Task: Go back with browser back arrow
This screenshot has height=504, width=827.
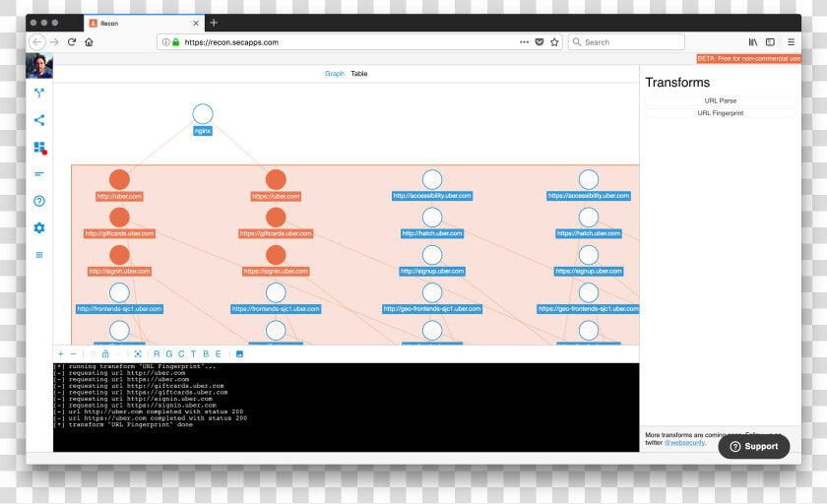Action: click(37, 42)
